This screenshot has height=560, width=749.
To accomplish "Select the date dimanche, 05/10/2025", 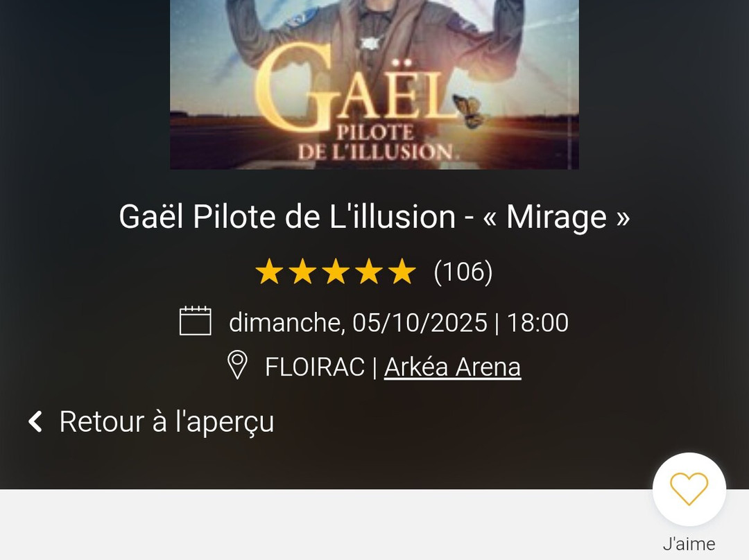I will pyautogui.click(x=358, y=323).
